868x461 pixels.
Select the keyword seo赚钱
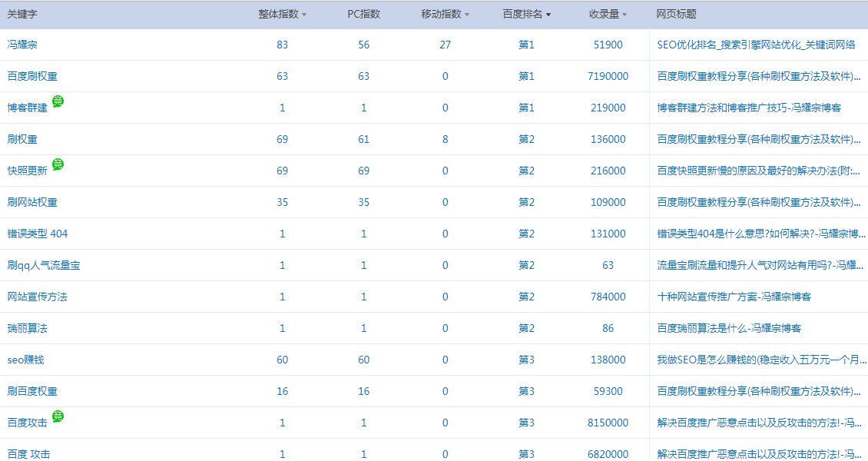coord(26,360)
